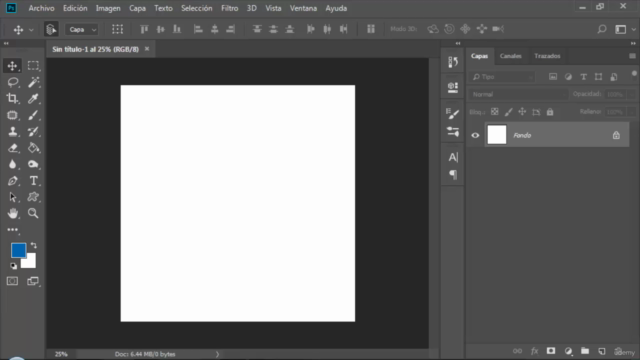640x360 pixels.
Task: Select the Zoom tool
Action: 33,213
